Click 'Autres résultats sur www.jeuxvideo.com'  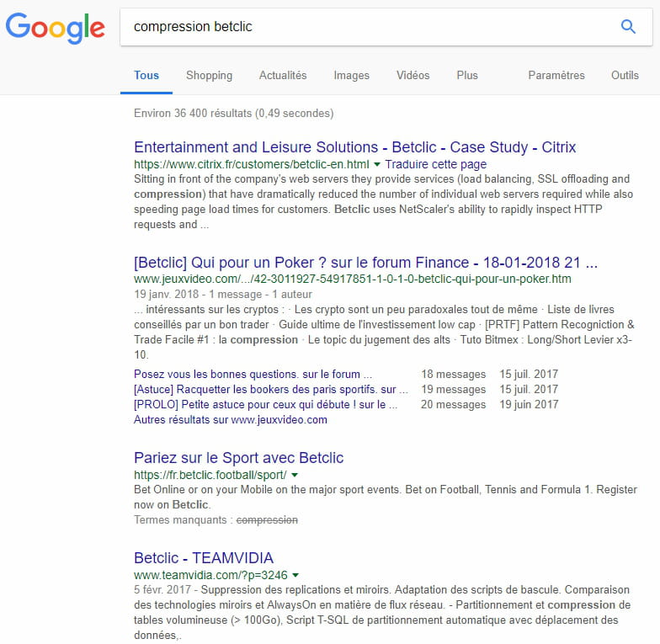pyautogui.click(x=231, y=419)
